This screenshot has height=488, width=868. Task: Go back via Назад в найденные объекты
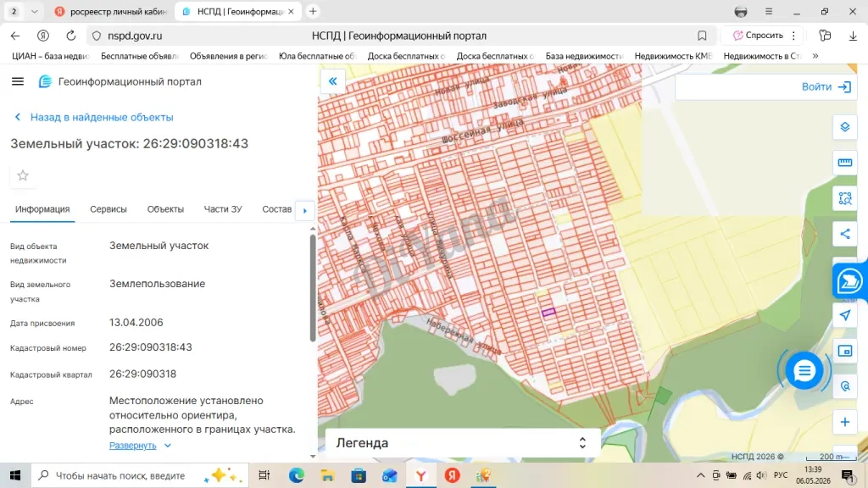pyautogui.click(x=93, y=117)
